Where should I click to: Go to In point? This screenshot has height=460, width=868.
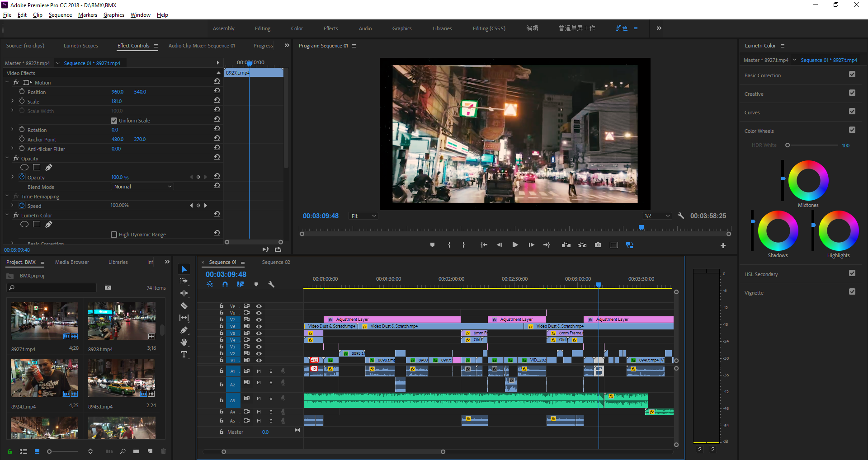(x=484, y=245)
